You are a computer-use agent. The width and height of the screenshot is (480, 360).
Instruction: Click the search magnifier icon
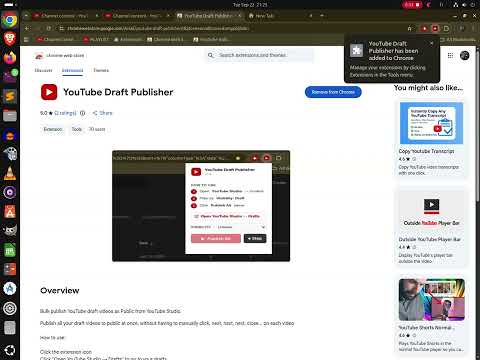pyautogui.click(x=210, y=55)
